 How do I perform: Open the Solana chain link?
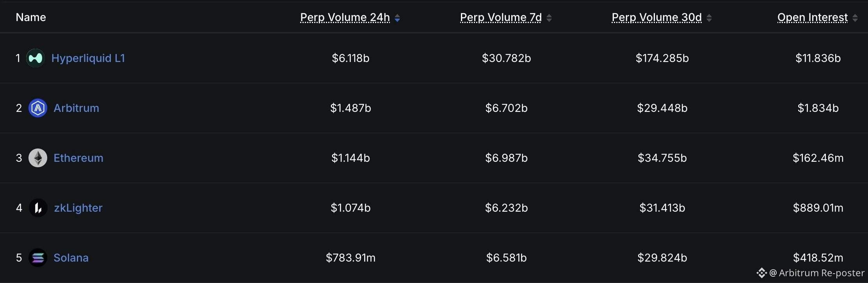click(x=71, y=258)
